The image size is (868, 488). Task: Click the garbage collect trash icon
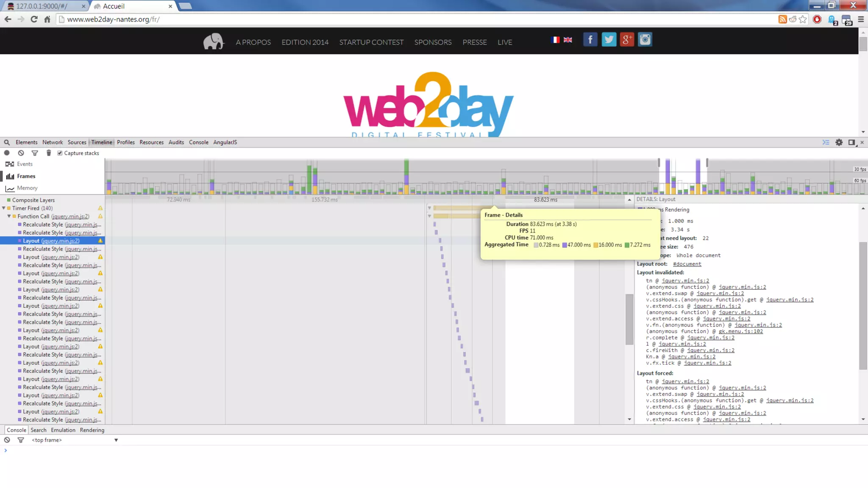[x=49, y=153]
